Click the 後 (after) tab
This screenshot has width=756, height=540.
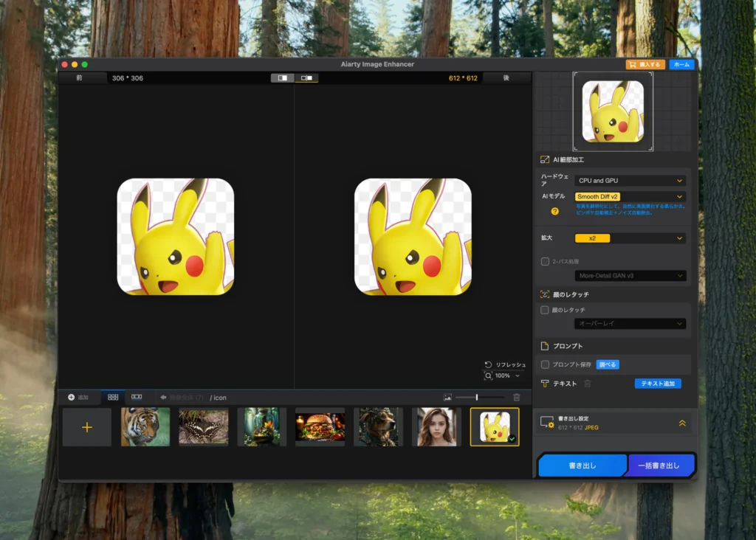(506, 77)
